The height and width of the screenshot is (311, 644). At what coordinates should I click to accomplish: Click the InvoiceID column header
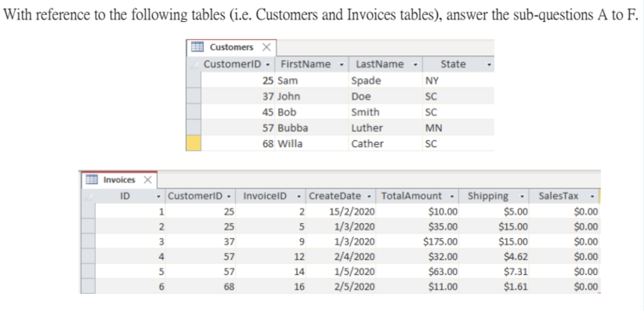point(270,196)
